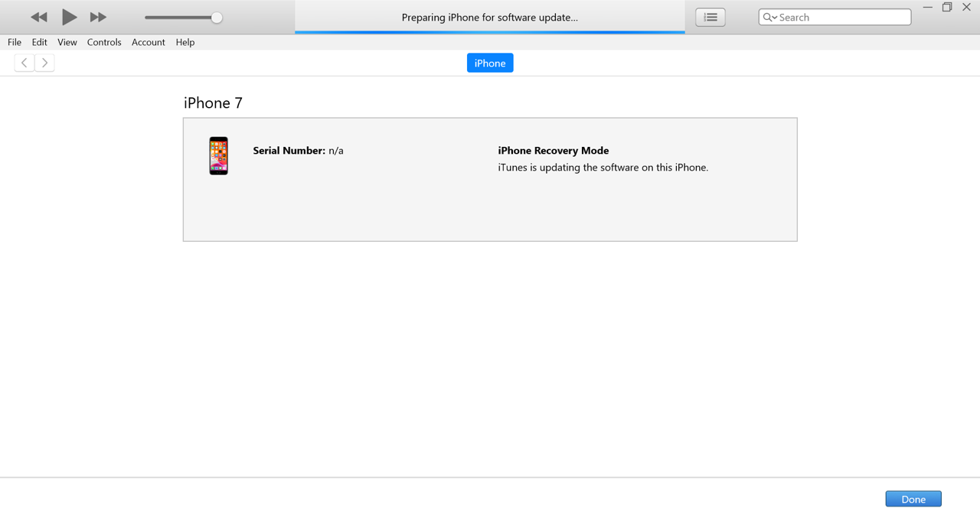Open the search magnifier options dropdown

[769, 17]
